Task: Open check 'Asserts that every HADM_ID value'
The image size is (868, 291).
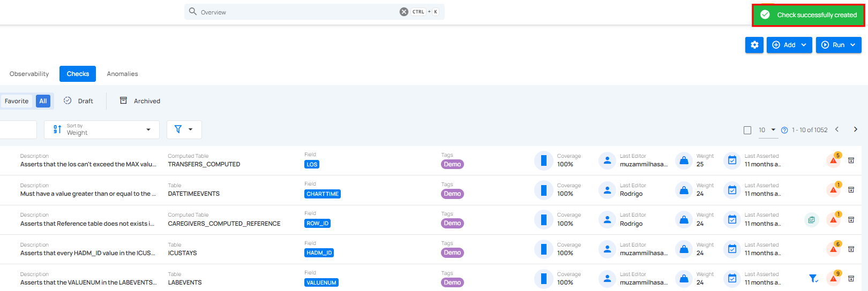Action: (88, 253)
